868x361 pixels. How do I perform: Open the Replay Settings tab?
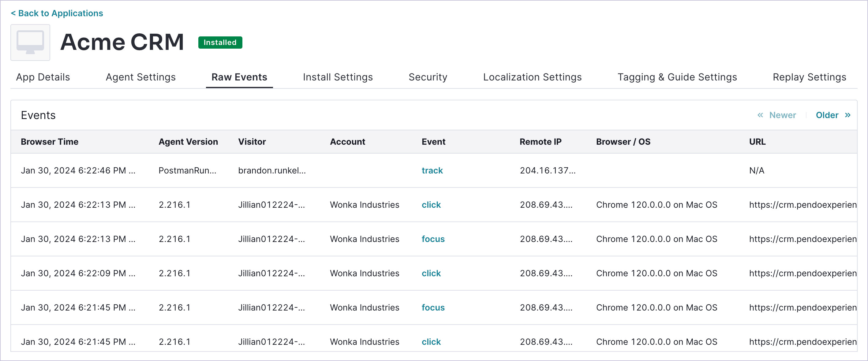coord(809,77)
